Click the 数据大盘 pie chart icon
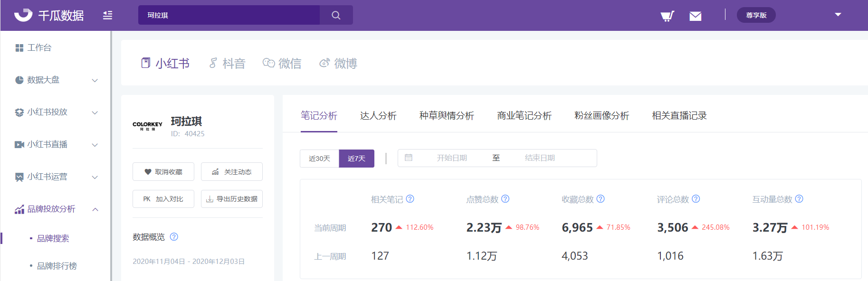868x281 pixels. (x=19, y=80)
